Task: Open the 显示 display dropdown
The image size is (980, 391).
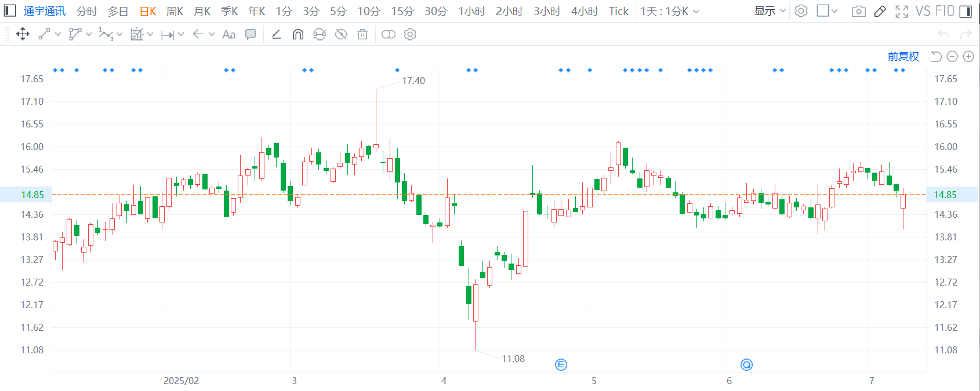Action: pos(770,11)
